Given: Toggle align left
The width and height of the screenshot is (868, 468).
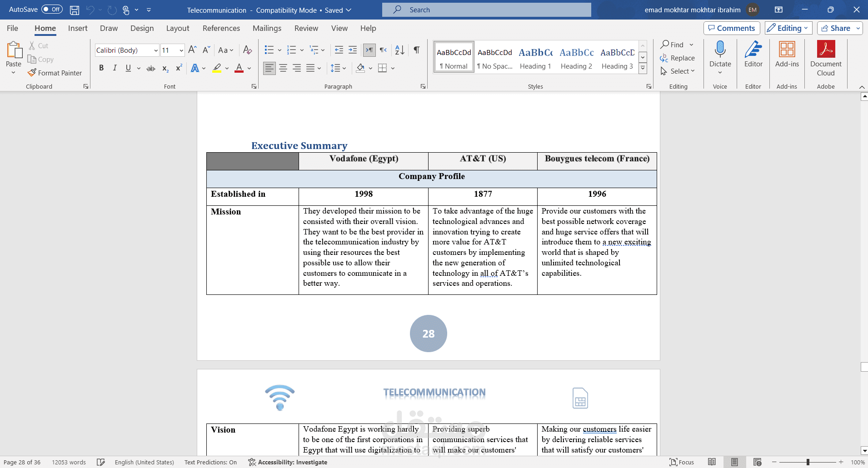Looking at the screenshot, I should click(x=269, y=68).
